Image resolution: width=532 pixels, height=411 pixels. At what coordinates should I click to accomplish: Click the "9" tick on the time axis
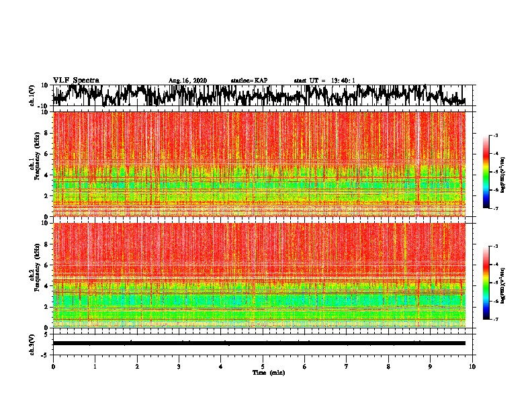(430, 367)
